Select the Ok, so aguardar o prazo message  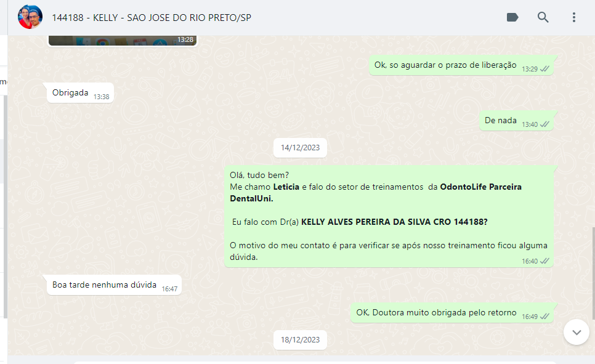click(461, 65)
